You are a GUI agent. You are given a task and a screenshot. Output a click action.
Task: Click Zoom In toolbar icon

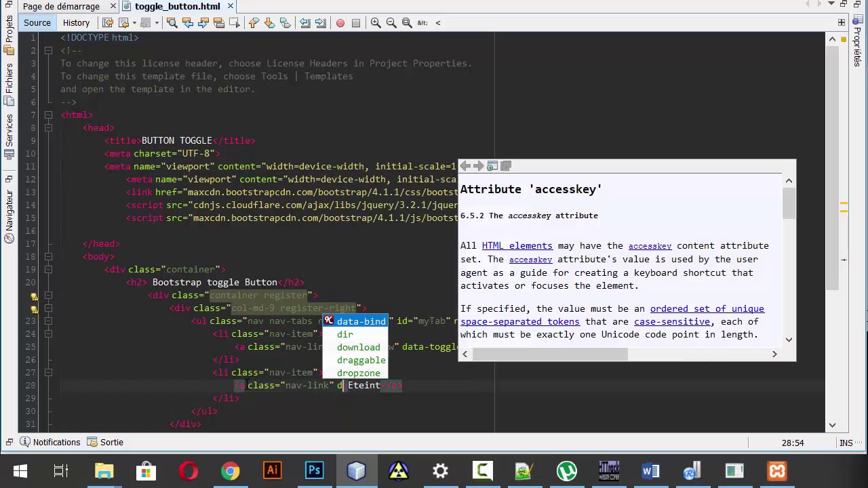click(376, 22)
